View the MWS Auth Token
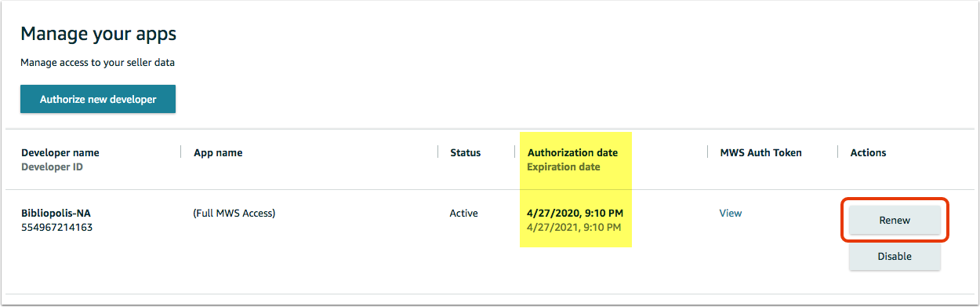The image size is (980, 307). [731, 213]
